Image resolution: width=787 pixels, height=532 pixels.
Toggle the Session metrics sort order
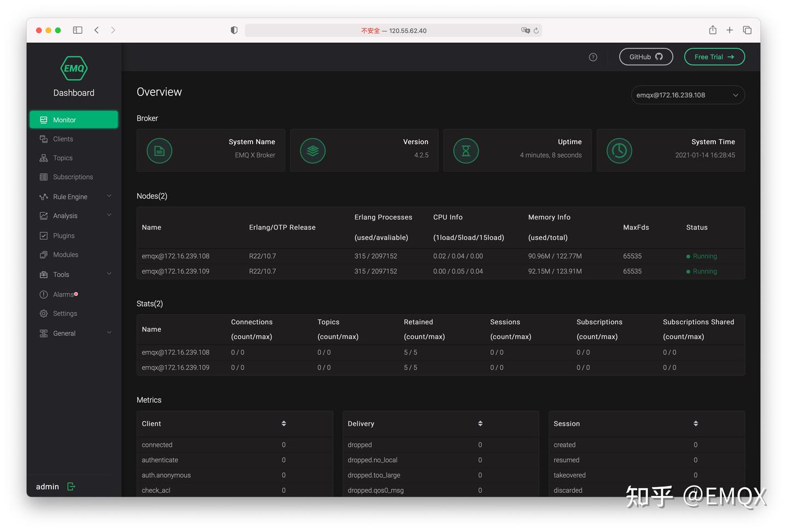(695, 423)
